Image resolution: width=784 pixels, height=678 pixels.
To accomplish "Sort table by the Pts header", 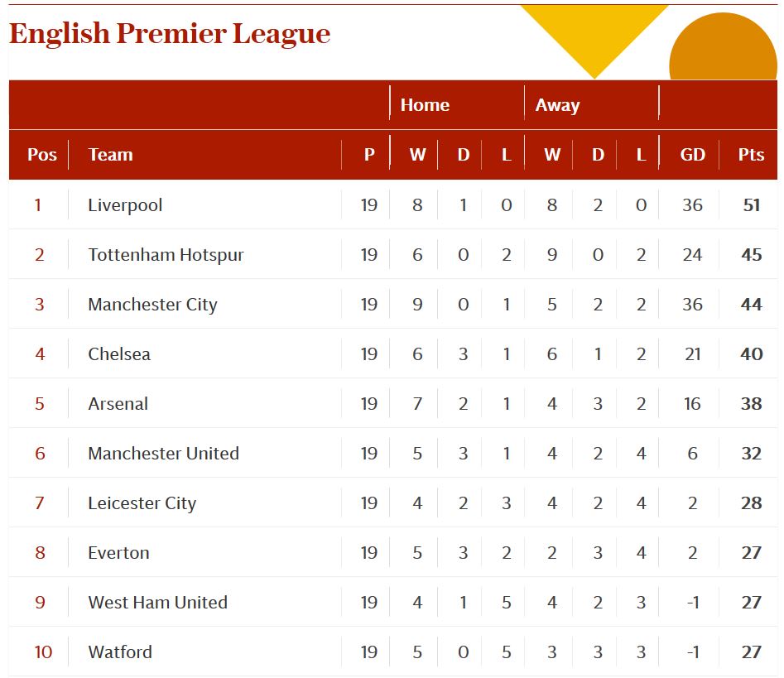I will coord(751,155).
